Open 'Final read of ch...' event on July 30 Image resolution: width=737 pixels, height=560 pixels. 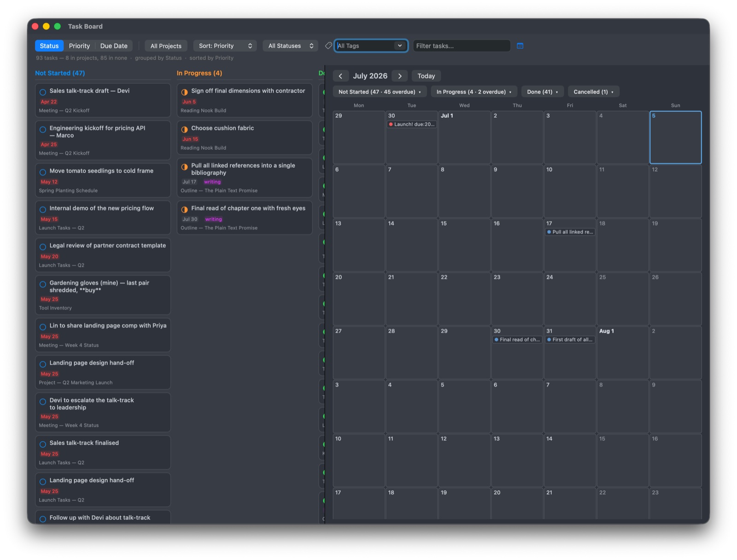pyautogui.click(x=517, y=339)
